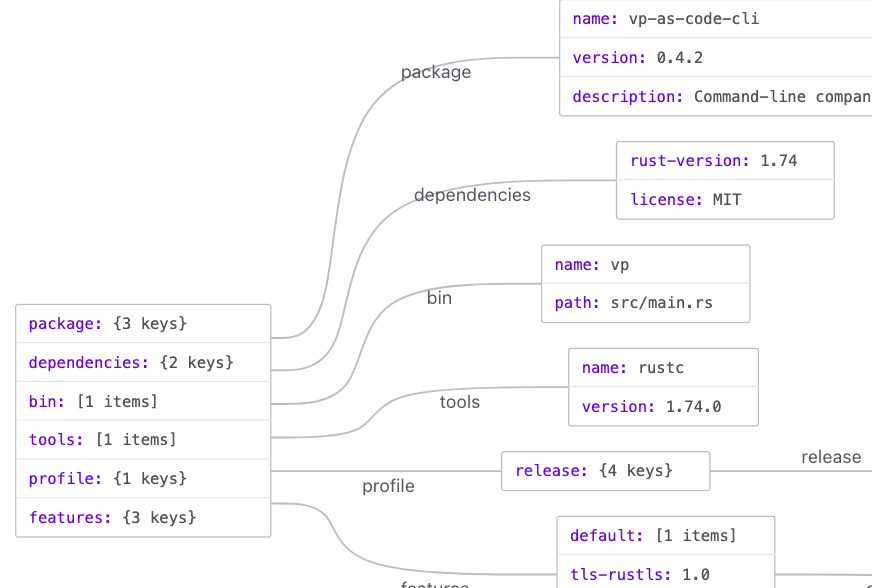Screen dimensions: 872x588
Task: Select the 'version: 1.74.0' row
Action: [x=663, y=406]
